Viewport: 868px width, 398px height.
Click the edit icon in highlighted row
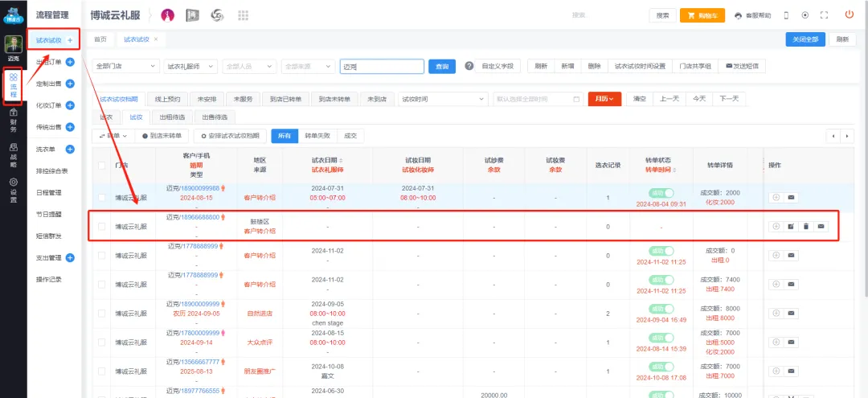tap(791, 227)
